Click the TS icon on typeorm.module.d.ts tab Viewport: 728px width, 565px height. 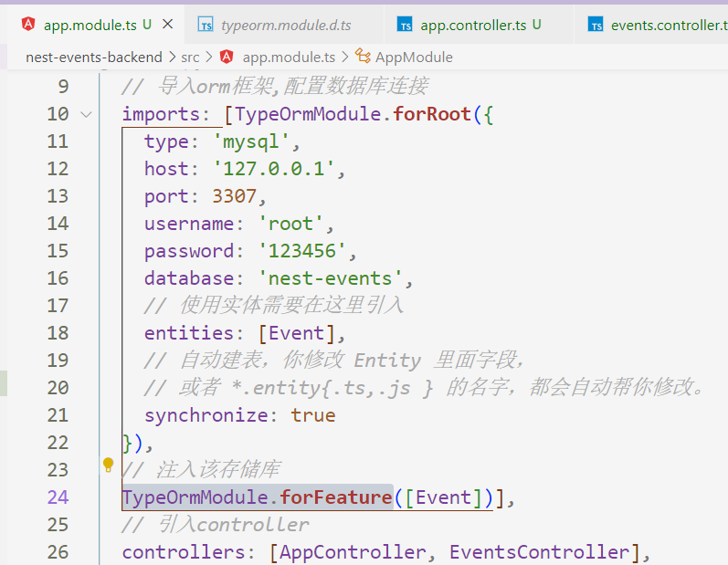206,26
